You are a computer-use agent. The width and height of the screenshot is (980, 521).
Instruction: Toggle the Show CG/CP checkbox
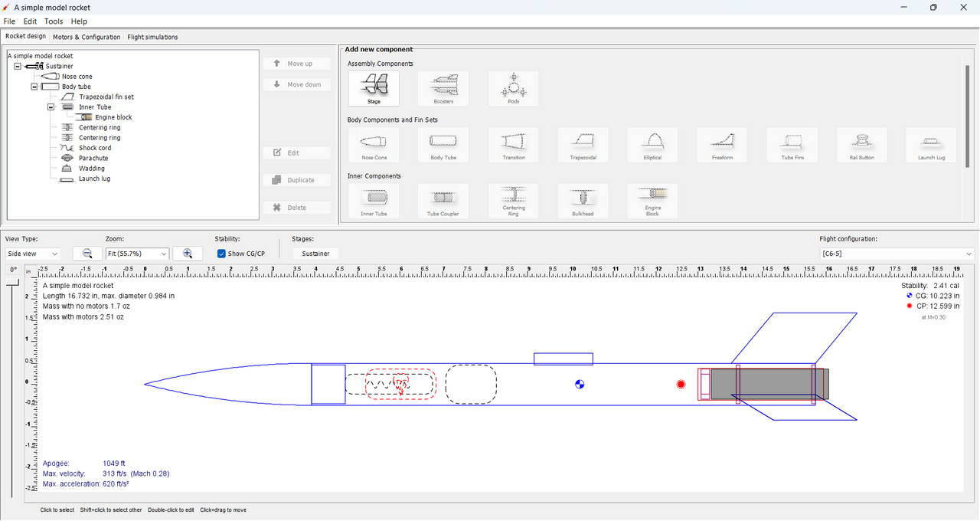point(221,254)
